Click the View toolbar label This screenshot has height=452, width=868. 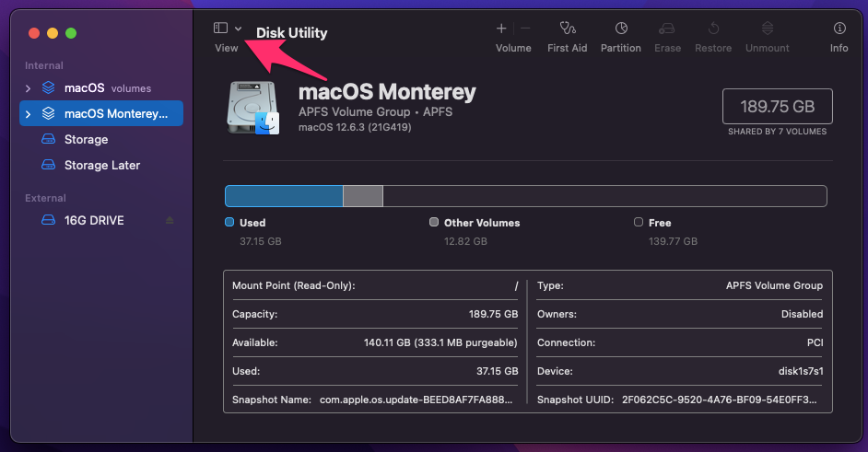(227, 48)
